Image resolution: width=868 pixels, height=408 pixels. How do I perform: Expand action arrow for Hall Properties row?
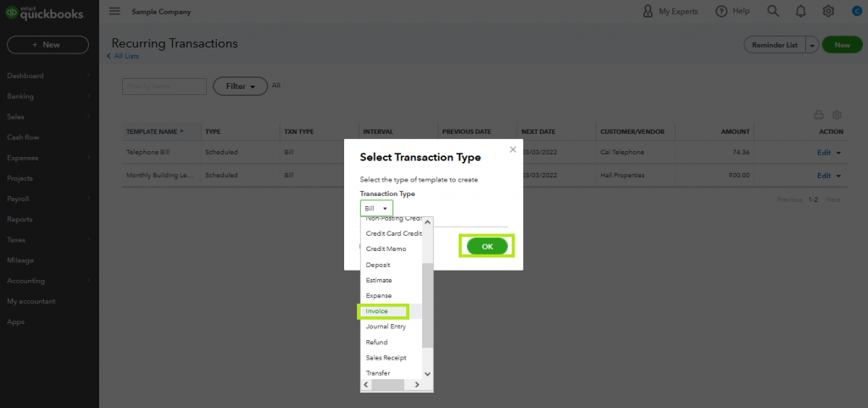click(x=838, y=176)
